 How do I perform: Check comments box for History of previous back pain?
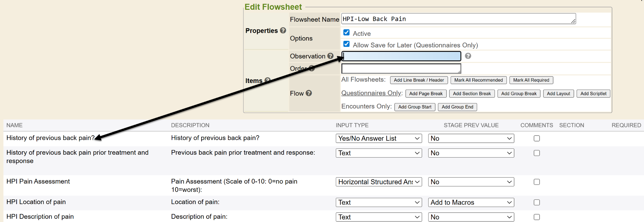pos(537,138)
